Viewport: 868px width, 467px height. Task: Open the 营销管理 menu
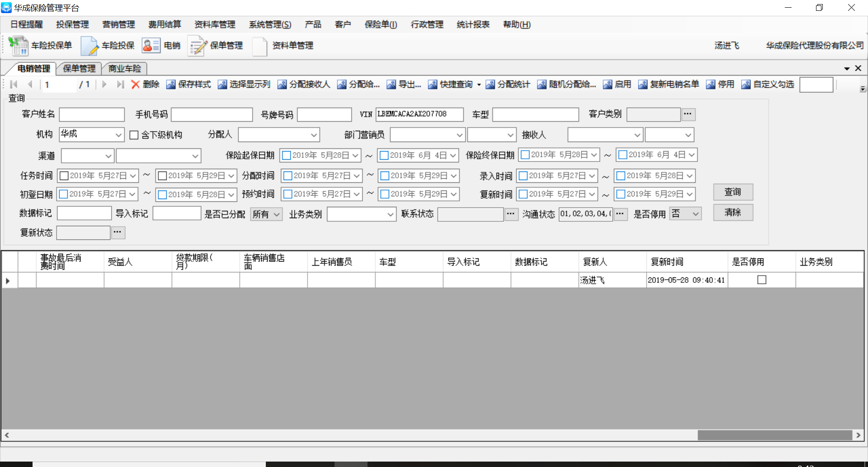tap(118, 24)
